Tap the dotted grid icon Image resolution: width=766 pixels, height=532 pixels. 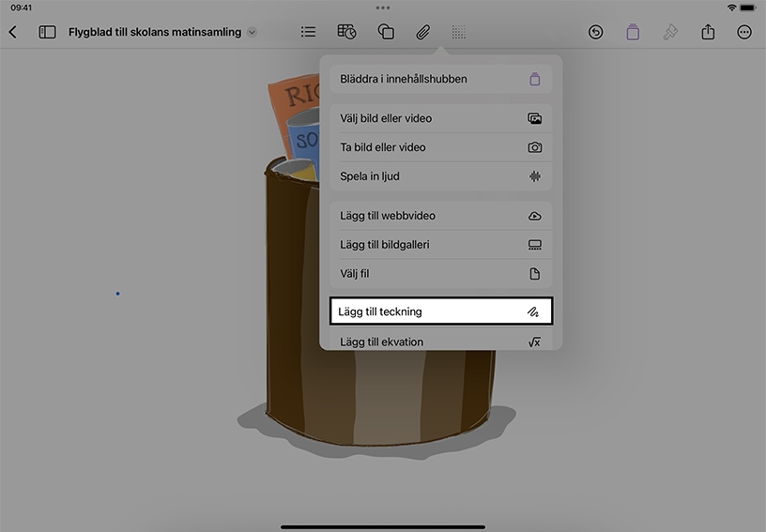458,32
